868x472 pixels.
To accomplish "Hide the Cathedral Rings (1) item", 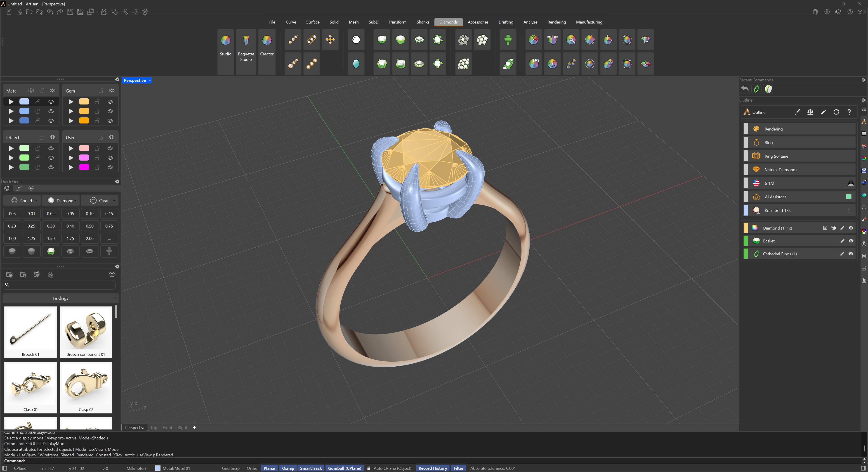I will coord(851,254).
